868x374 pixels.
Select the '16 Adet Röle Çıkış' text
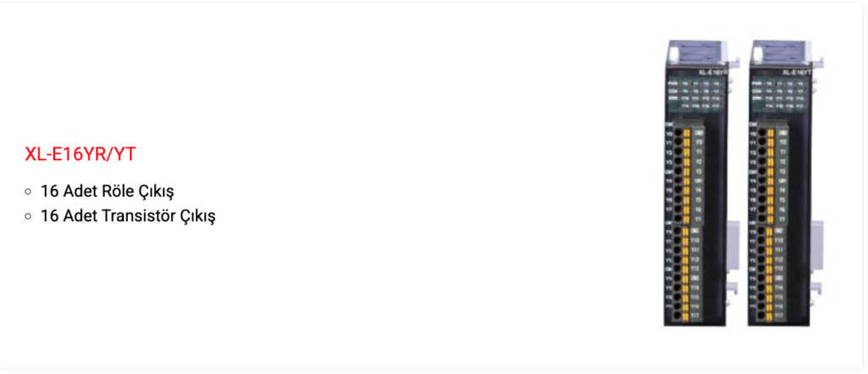(108, 192)
